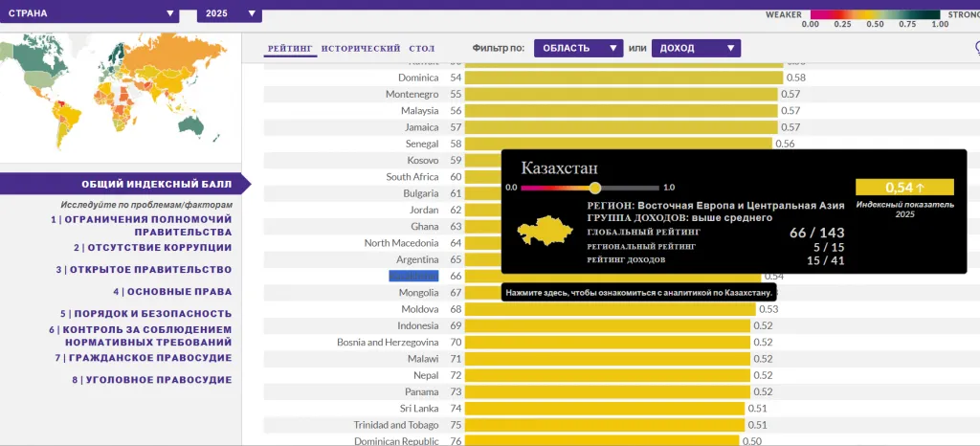Click the Kazakhstan score slider marker
Screen dimensions: 980x446
click(x=595, y=188)
